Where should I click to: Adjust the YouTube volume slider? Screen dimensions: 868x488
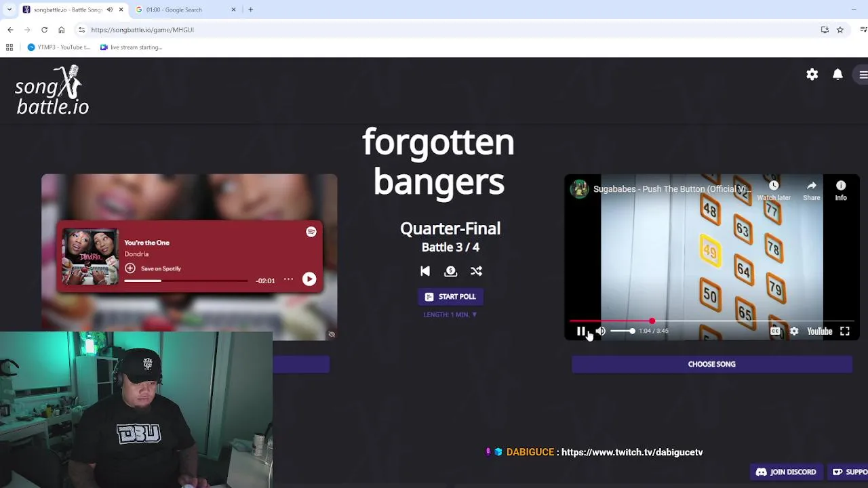(623, 331)
